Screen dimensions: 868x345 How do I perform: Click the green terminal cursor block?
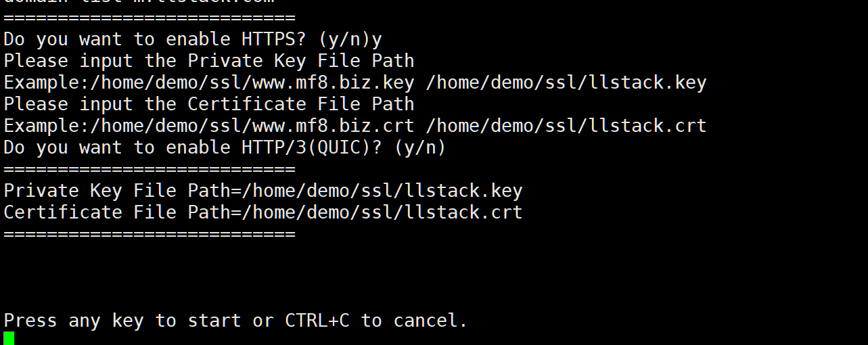pos(9,338)
